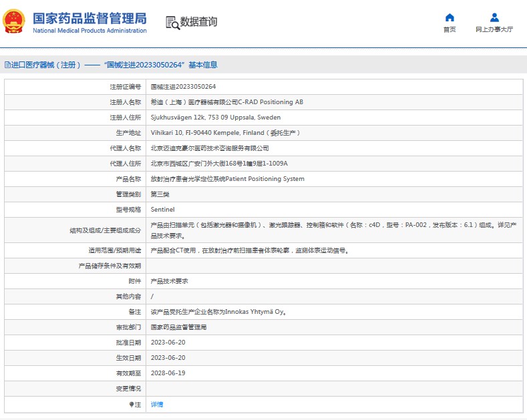Click the data query magnifier icon
This screenshot has height=420, width=527.
click(x=173, y=23)
